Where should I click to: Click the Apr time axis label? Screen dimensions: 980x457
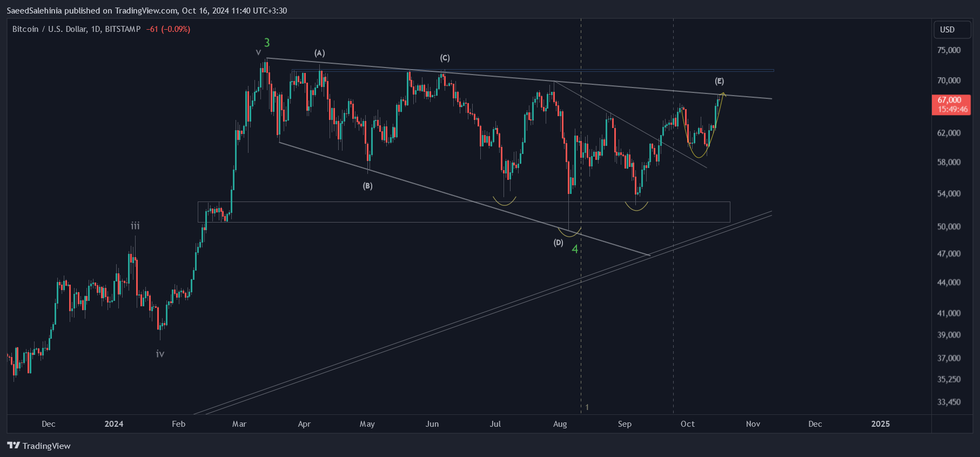(x=304, y=424)
